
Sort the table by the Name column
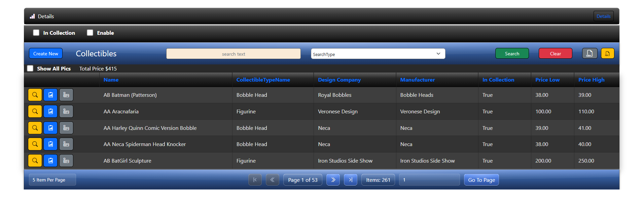coord(111,80)
